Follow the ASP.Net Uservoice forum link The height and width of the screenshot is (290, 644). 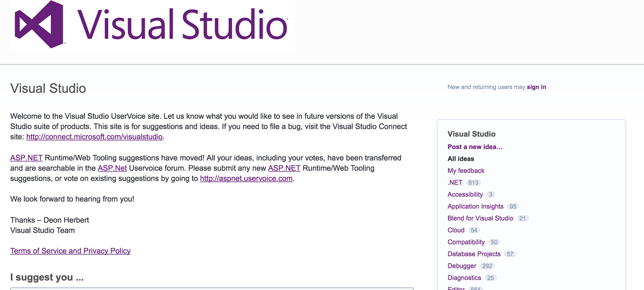(x=112, y=168)
